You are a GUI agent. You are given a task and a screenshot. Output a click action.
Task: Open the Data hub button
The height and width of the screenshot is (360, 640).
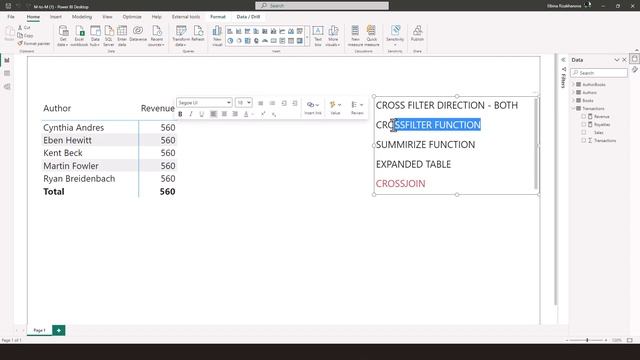point(95,36)
